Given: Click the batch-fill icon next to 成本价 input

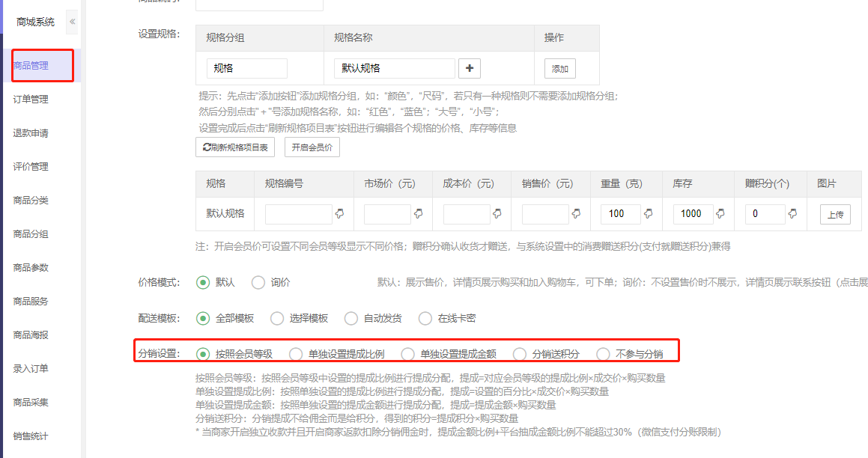Looking at the screenshot, I should tap(497, 214).
